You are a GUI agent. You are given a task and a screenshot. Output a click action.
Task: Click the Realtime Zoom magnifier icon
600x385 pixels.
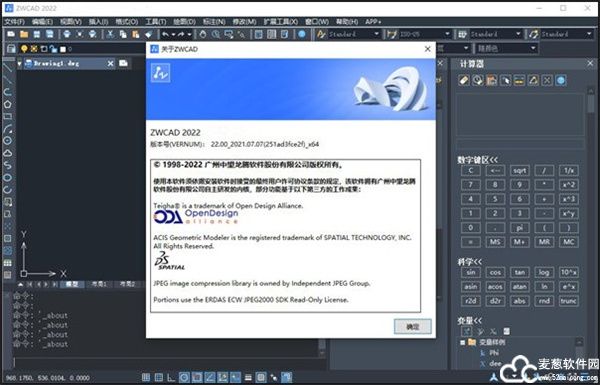(x=216, y=34)
